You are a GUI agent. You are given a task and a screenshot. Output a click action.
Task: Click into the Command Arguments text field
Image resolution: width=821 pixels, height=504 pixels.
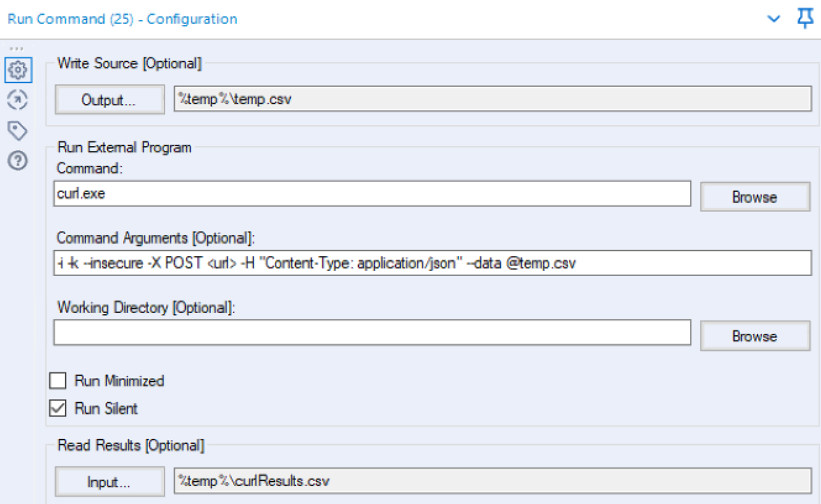point(432,262)
